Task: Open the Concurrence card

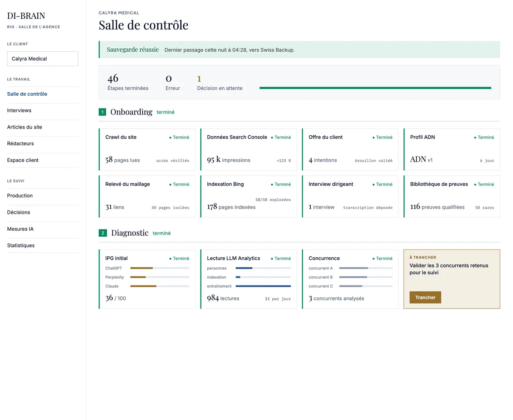Action: 350,279
